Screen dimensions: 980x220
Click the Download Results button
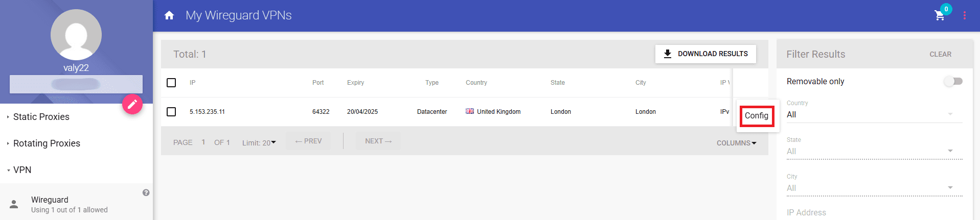point(705,54)
